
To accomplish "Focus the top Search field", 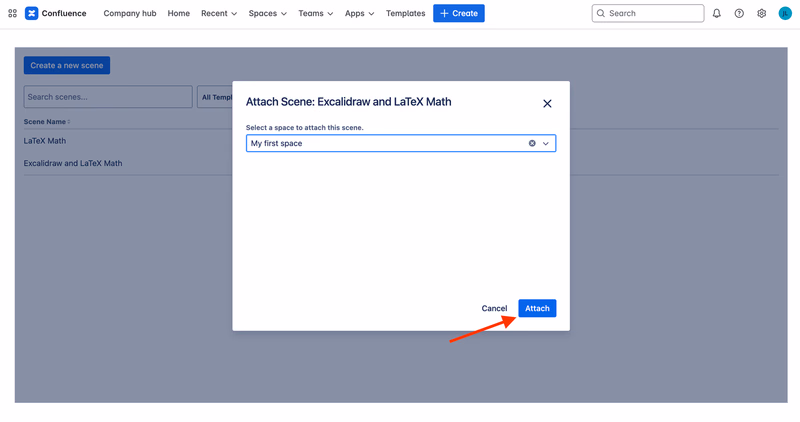I will 648,13.
